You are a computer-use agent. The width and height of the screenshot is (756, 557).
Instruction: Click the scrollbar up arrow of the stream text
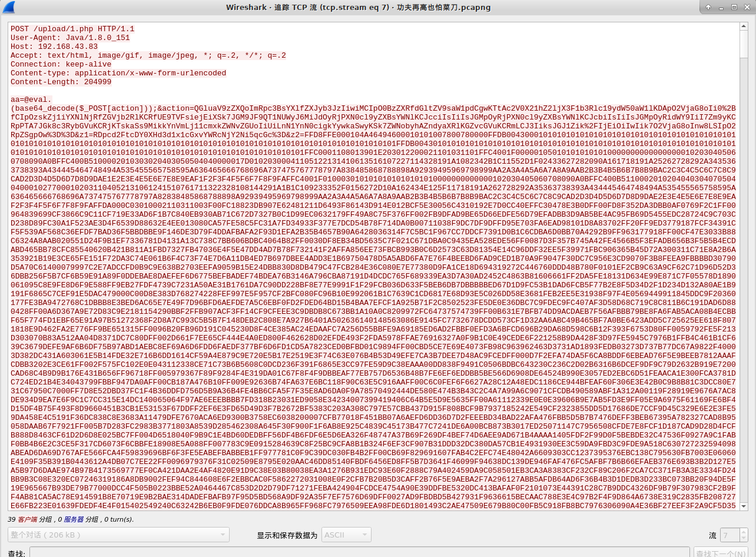[744, 28]
